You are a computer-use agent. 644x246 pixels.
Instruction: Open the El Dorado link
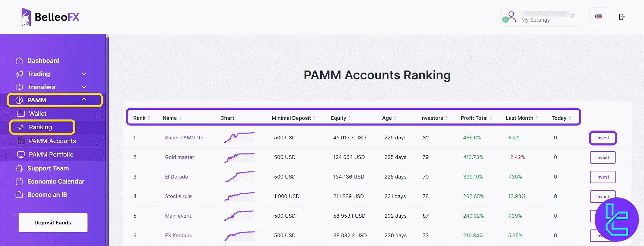(x=176, y=177)
